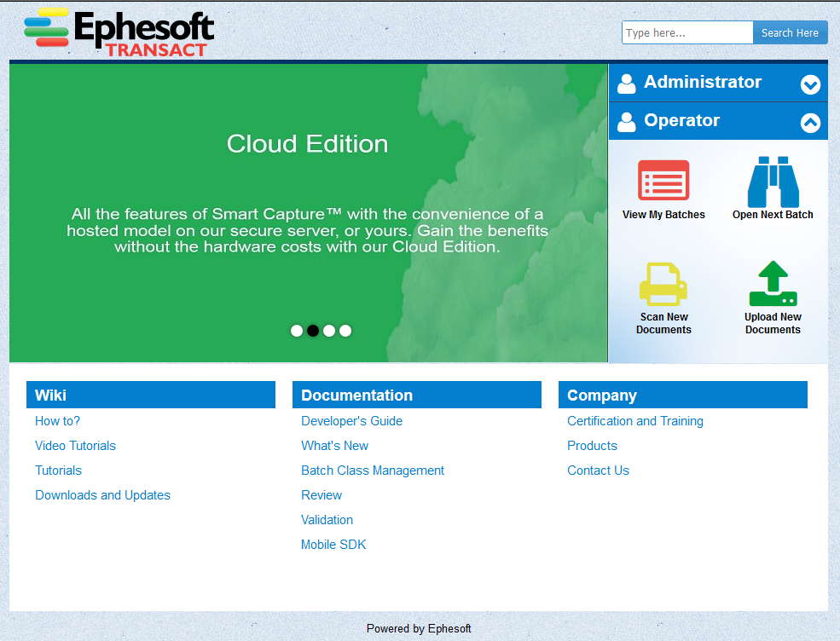Click the Operator panel header label
This screenshot has height=641, width=840.
point(681,120)
